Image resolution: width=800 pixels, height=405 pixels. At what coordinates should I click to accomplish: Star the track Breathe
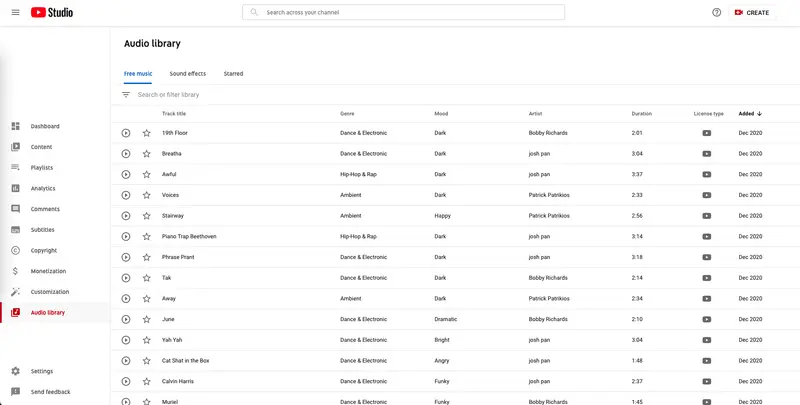coord(146,154)
